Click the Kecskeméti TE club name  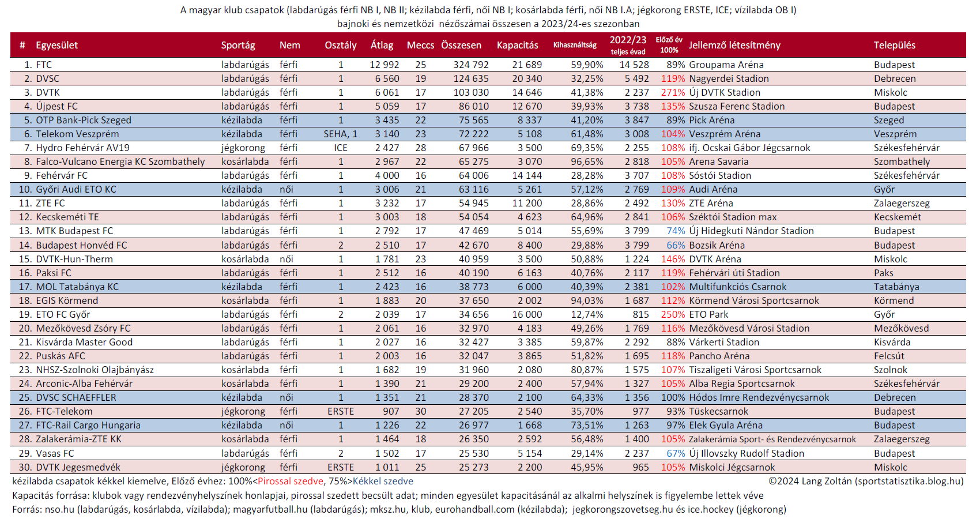(67, 217)
